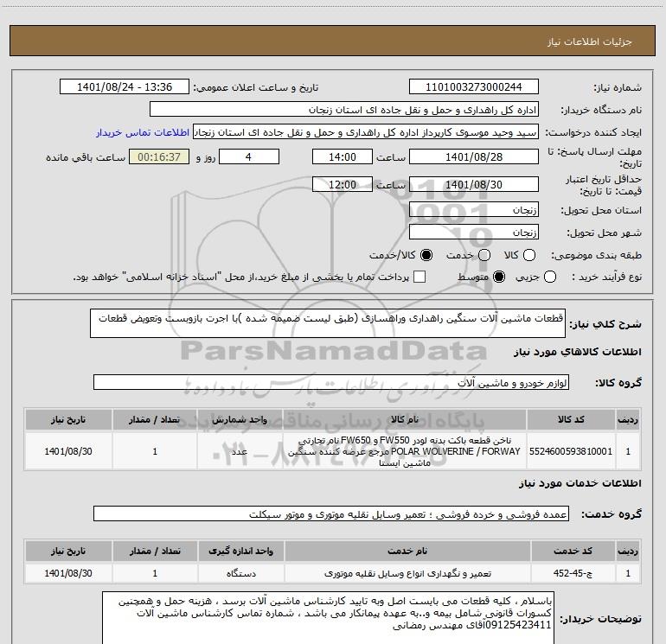Viewport: 666px width, 644px height.
Task: Click the واحد شمارش column header
Action: pyautogui.click(x=240, y=419)
